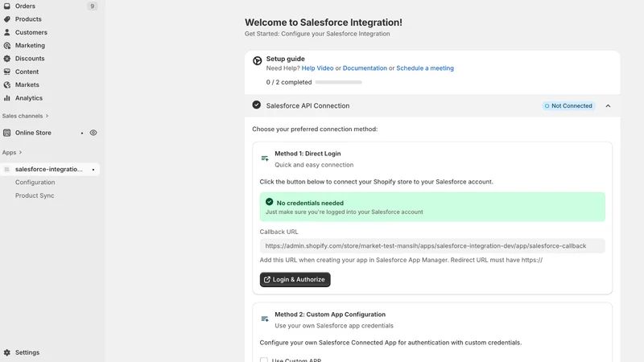Click the Welcome to Salesforce Integration heading
Image resolution: width=644 pixels, height=362 pixels.
tap(324, 23)
